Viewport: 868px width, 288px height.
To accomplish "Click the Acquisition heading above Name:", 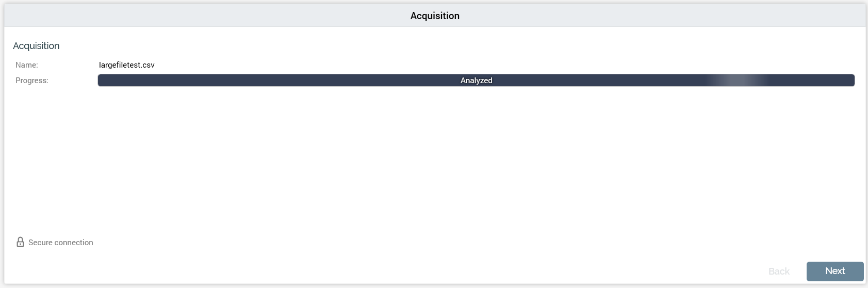I will point(36,46).
